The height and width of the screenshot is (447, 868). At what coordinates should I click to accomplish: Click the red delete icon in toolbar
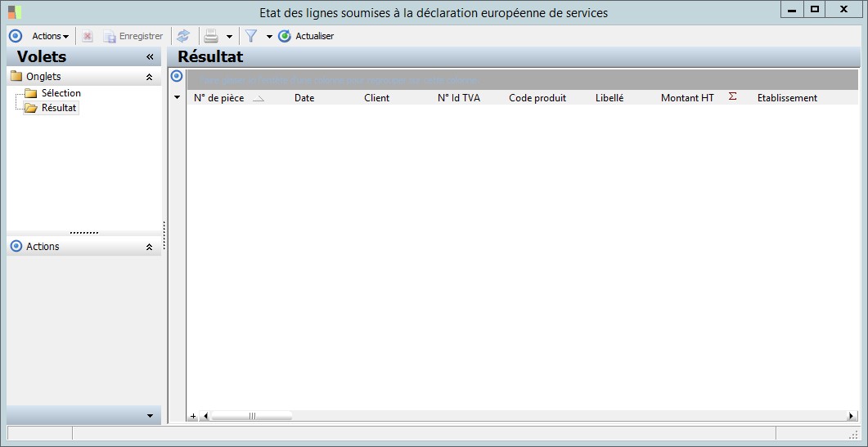click(x=87, y=36)
